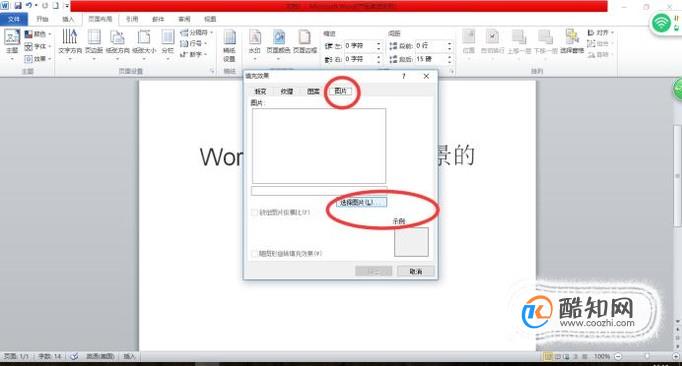This screenshot has width=682, height=366.
Task: Toggle the rotate fill effect with shape checkbox
Action: click(x=254, y=253)
